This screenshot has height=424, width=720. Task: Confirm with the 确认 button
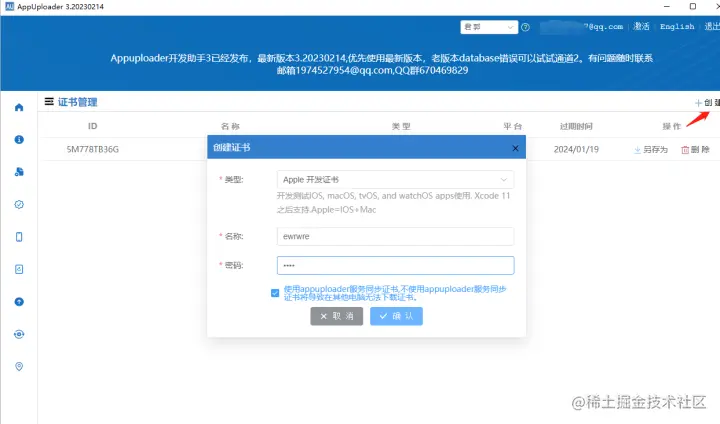click(x=396, y=316)
